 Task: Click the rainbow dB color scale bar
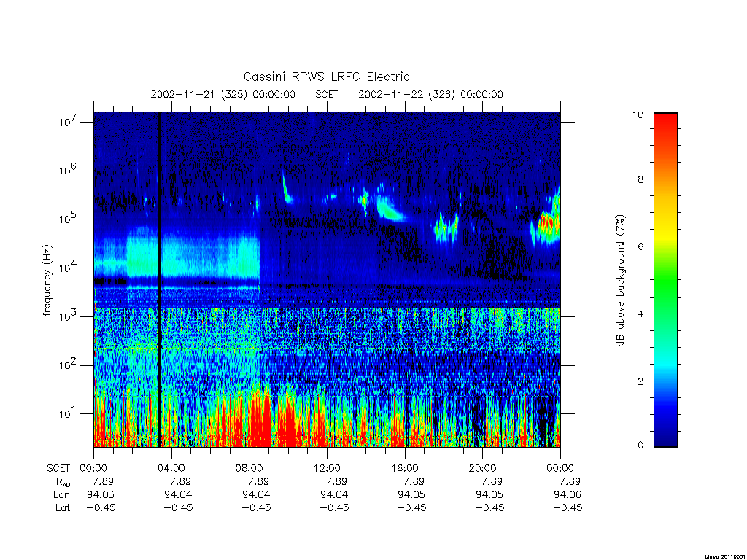665,280
